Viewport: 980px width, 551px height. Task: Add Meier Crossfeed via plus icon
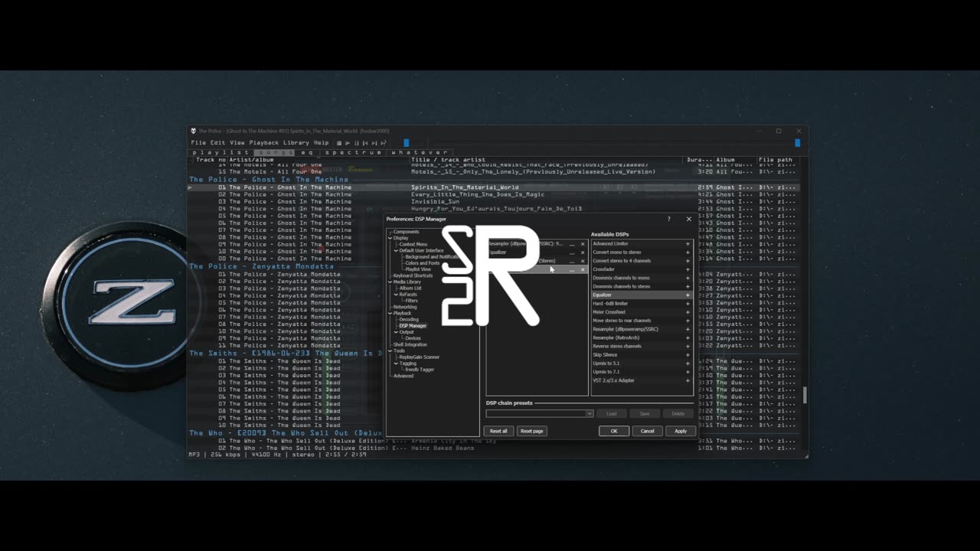coord(688,312)
